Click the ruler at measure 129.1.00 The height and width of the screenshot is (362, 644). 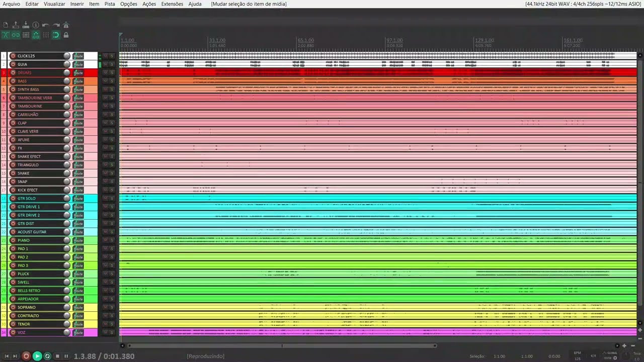484,40
